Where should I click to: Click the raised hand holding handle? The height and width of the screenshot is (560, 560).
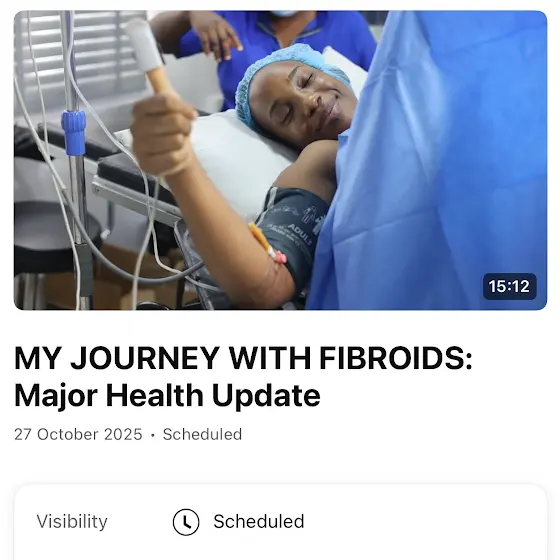(x=162, y=134)
